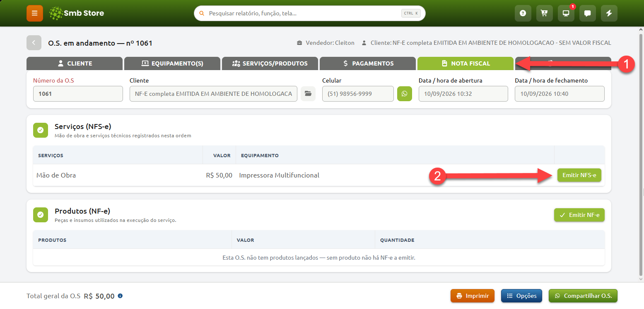Click the Smb Store logo

[77, 13]
